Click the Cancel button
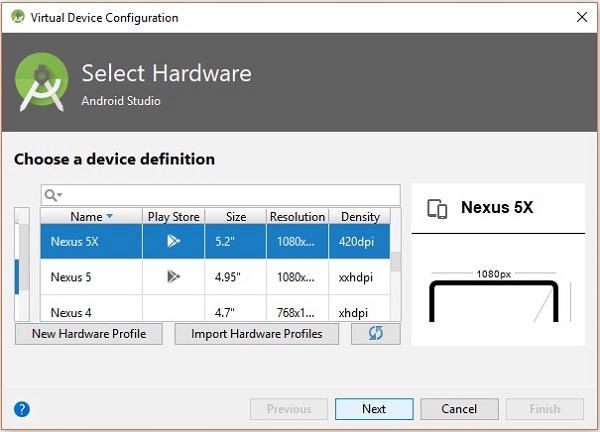This screenshot has width=600, height=432. [x=459, y=409]
